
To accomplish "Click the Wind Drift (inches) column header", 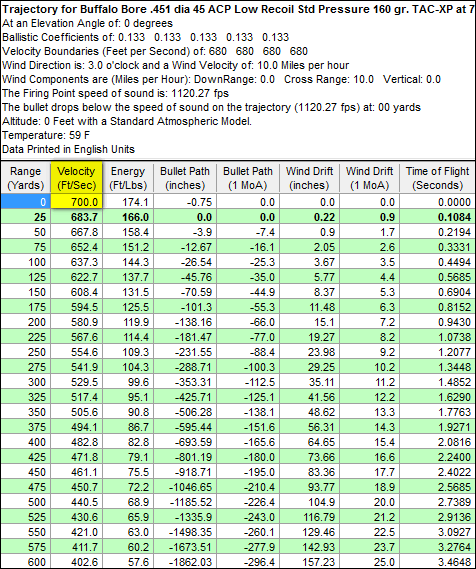I will click(309, 178).
